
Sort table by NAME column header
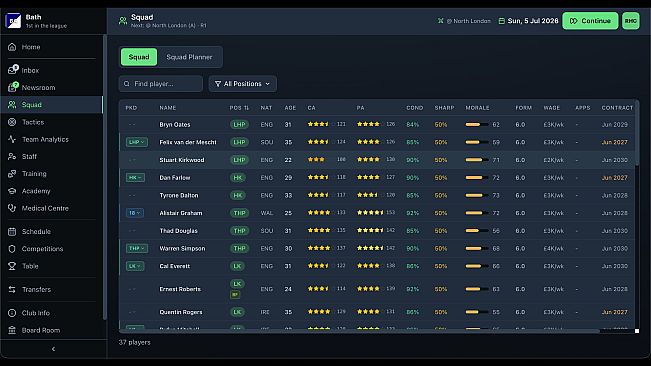(168, 108)
